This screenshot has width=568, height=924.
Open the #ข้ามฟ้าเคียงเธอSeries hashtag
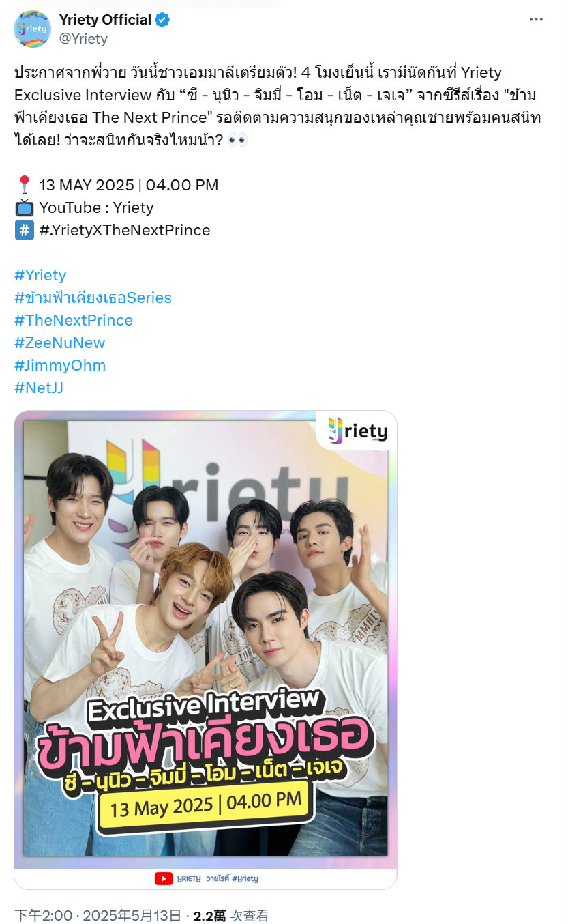(93, 298)
